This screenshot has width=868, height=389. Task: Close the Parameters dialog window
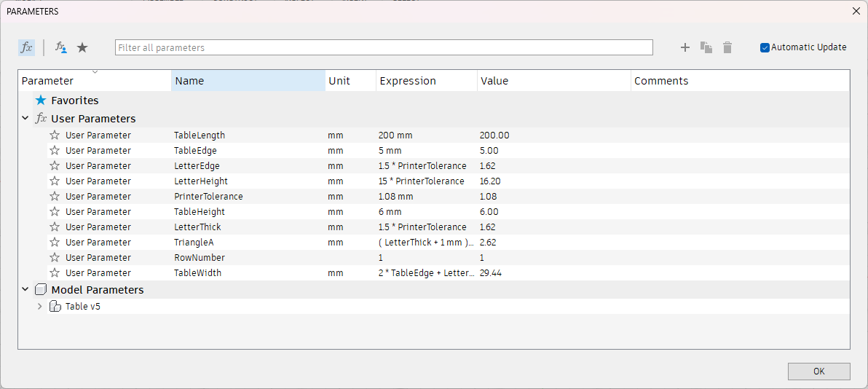856,11
